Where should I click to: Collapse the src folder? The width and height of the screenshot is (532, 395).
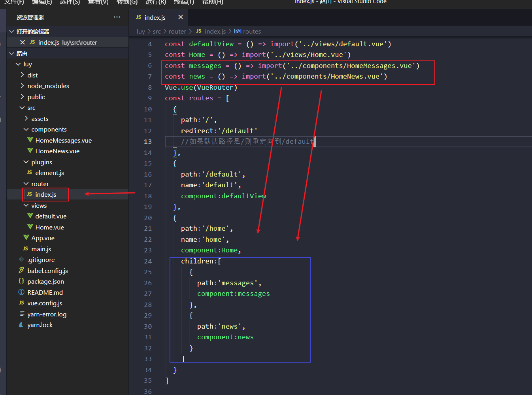(22, 107)
